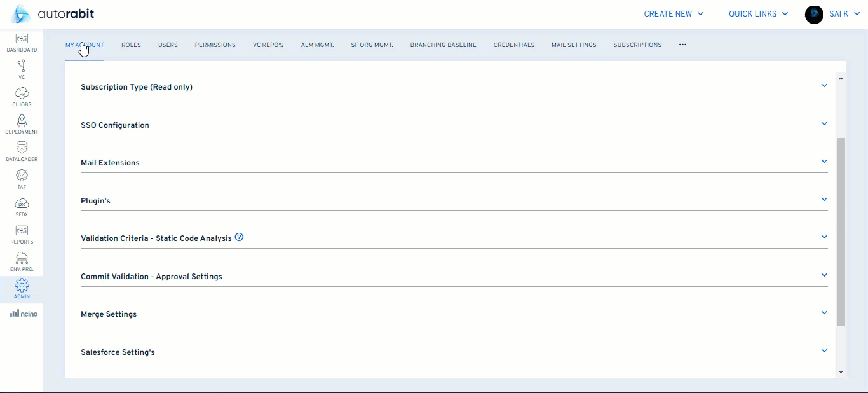Go to CI Jobs in sidebar

[x=22, y=93]
